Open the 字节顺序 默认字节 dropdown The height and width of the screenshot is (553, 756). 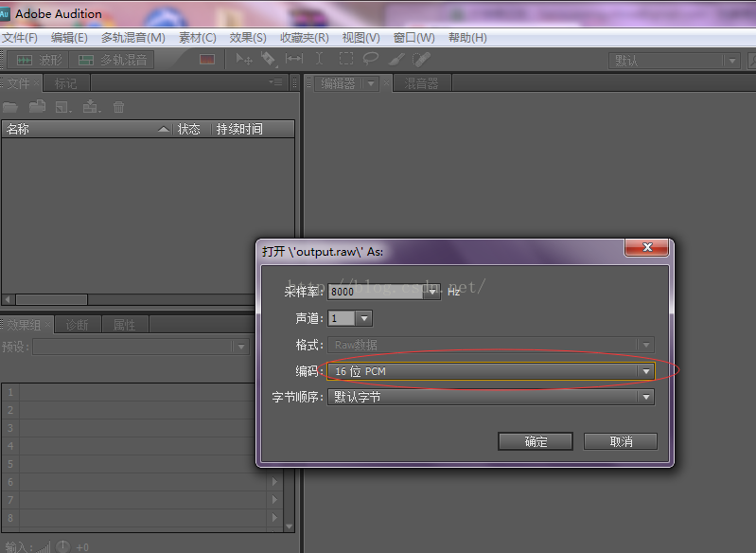coord(491,397)
